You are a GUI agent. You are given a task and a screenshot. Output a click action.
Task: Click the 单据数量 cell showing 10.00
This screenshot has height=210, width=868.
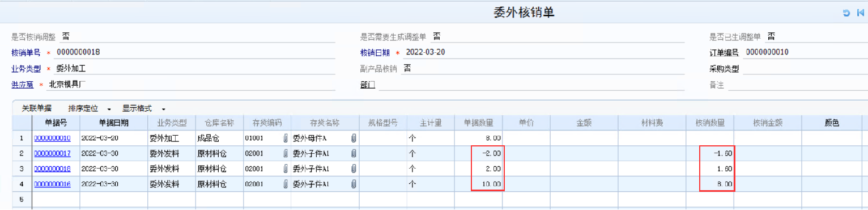479,184
